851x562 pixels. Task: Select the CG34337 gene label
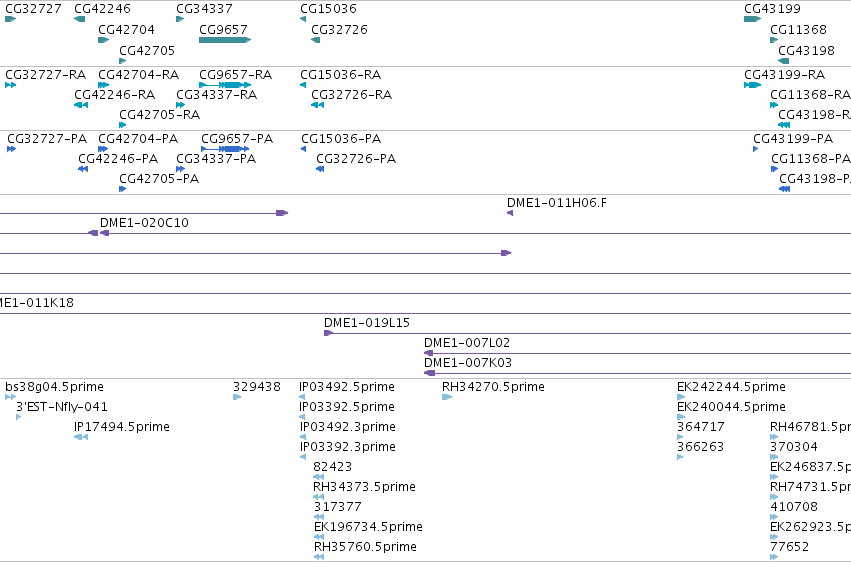point(204,9)
